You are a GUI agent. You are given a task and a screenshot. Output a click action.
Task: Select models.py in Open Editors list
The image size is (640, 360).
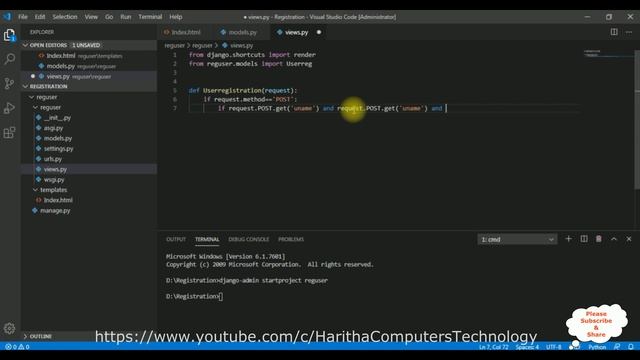[x=89, y=66]
